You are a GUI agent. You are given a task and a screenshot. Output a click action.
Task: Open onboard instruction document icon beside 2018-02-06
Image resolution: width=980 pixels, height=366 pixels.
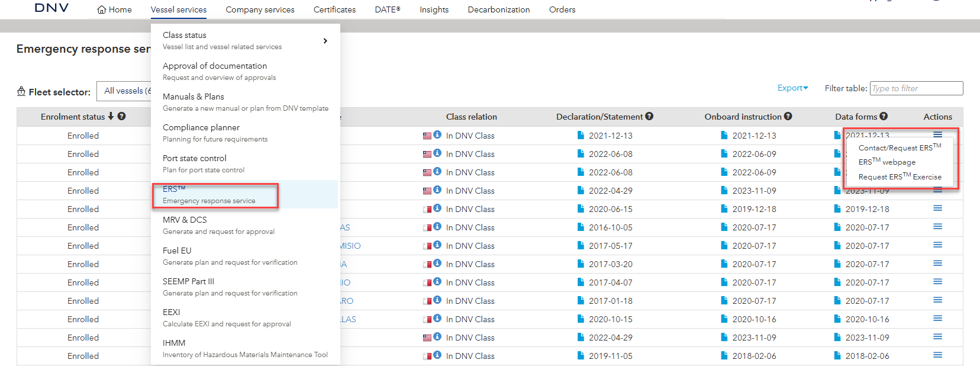724,355
